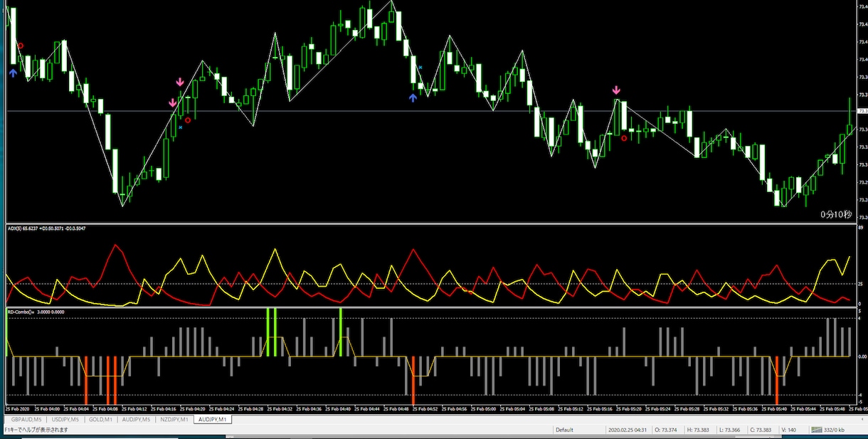
Task: Select the GOLD,M1 chart tab
Action: [x=101, y=420]
